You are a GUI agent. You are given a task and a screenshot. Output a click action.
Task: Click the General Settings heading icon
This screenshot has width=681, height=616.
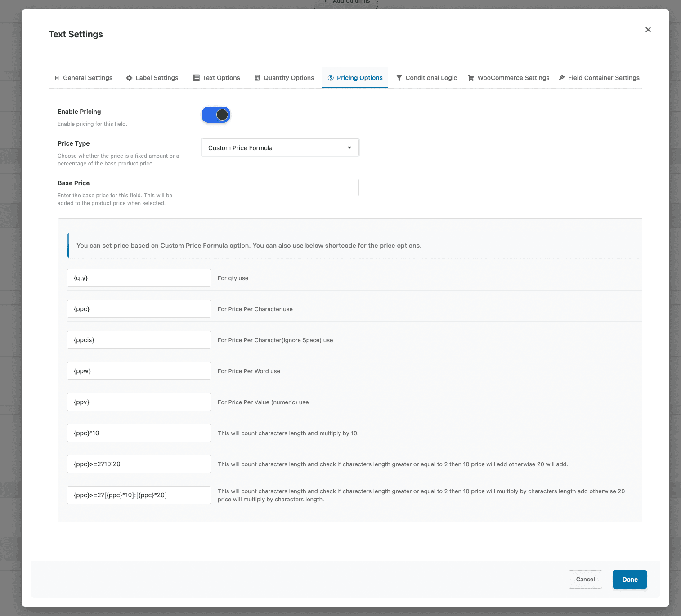point(57,78)
